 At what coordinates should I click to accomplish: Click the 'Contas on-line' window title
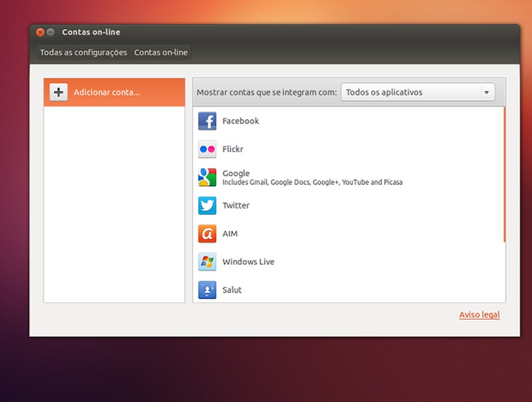(91, 32)
